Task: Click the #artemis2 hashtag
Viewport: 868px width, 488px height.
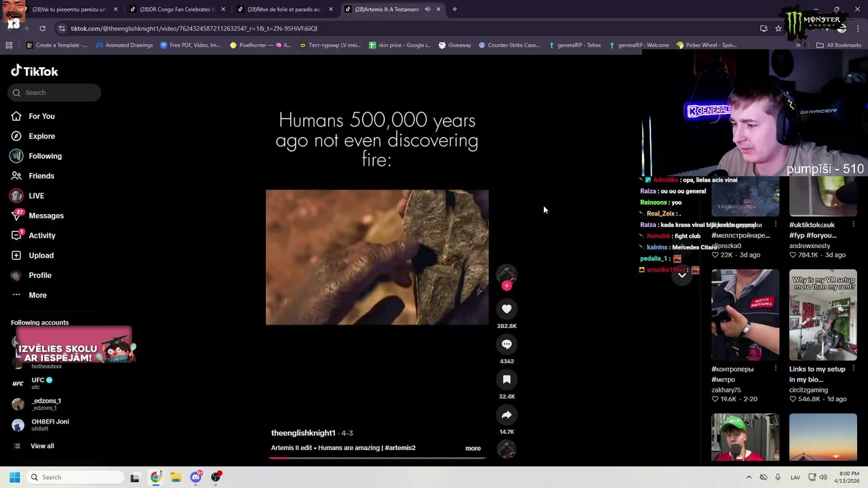Action: pos(400,448)
